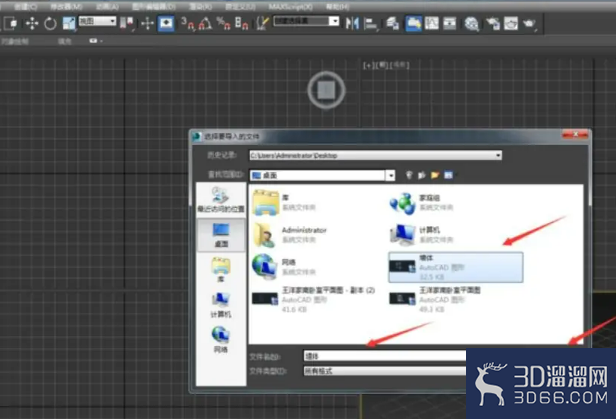This screenshot has height=419, width=616.
Task: Open the 渲染(R) menu
Action: click(200, 7)
